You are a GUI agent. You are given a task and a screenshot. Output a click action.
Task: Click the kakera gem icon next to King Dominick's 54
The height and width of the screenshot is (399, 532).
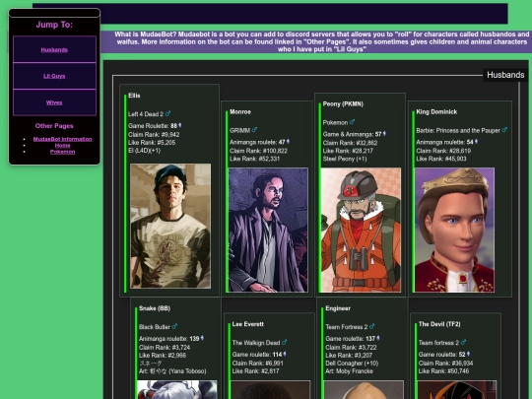pos(476,142)
